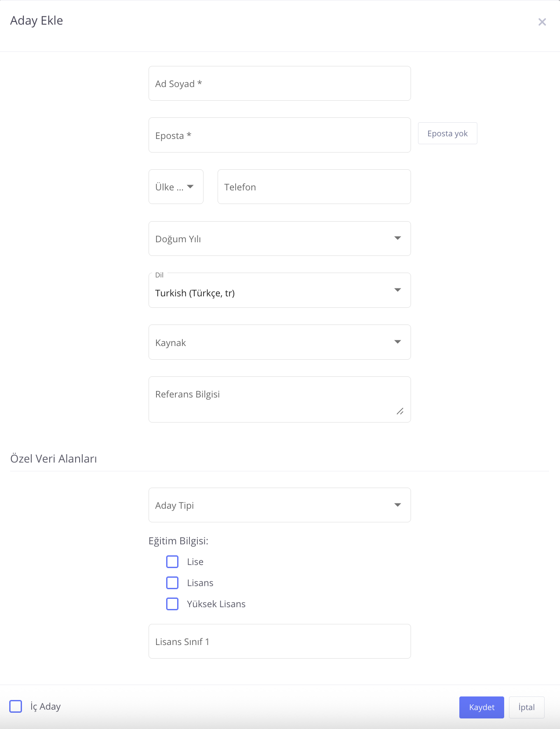Image resolution: width=560 pixels, height=729 pixels.
Task: Close the Aday Ekle dialog
Action: (x=542, y=22)
